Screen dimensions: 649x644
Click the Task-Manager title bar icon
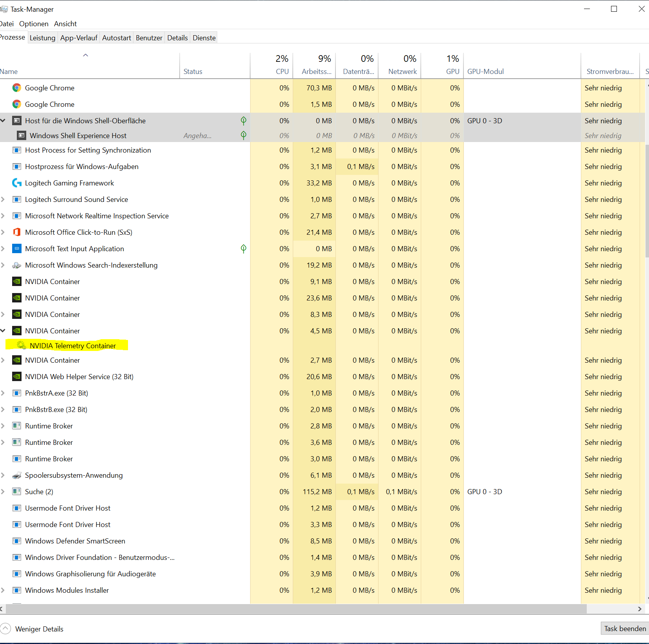pos(4,9)
